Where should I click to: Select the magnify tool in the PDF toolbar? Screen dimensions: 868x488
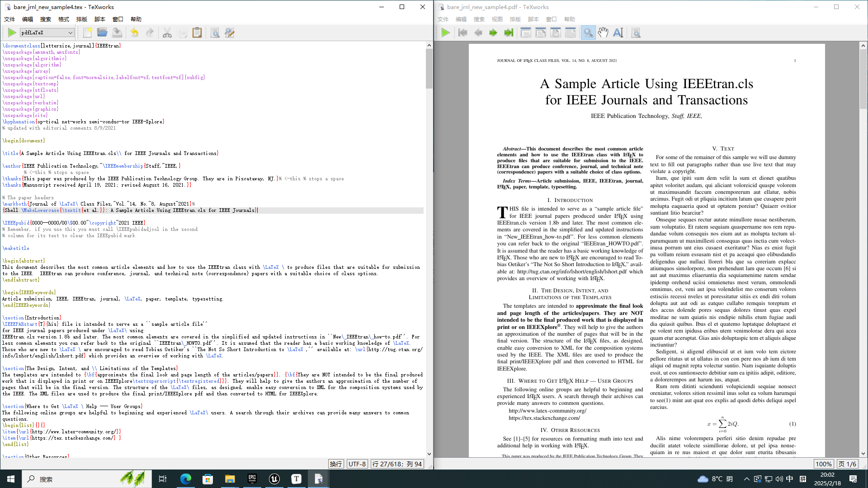point(588,33)
